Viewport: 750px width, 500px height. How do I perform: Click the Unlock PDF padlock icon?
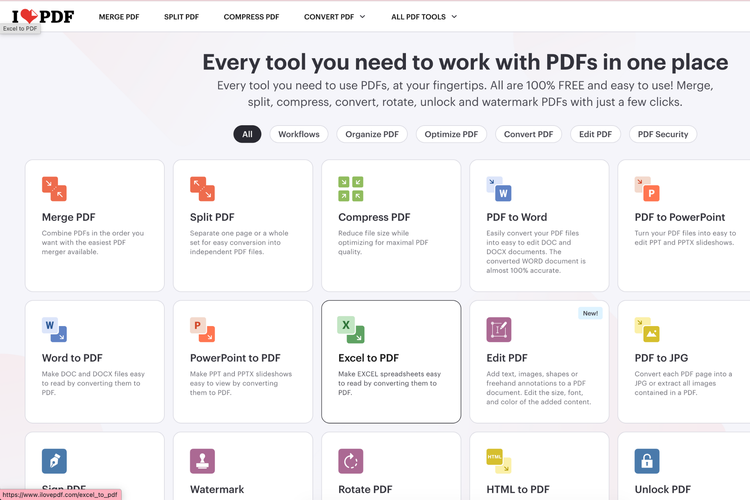(x=647, y=461)
